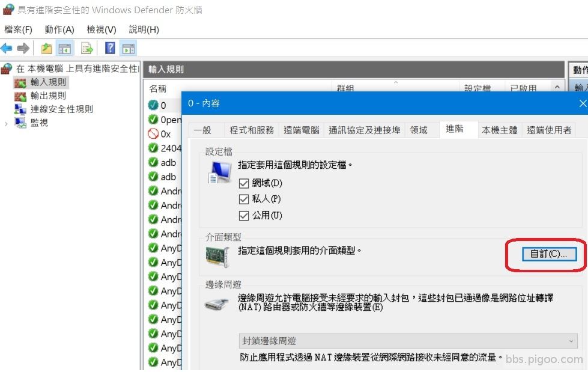The height and width of the screenshot is (372, 588).
Task: Switch to the 通訊協定及連接埠 tab
Action: pyautogui.click(x=364, y=130)
